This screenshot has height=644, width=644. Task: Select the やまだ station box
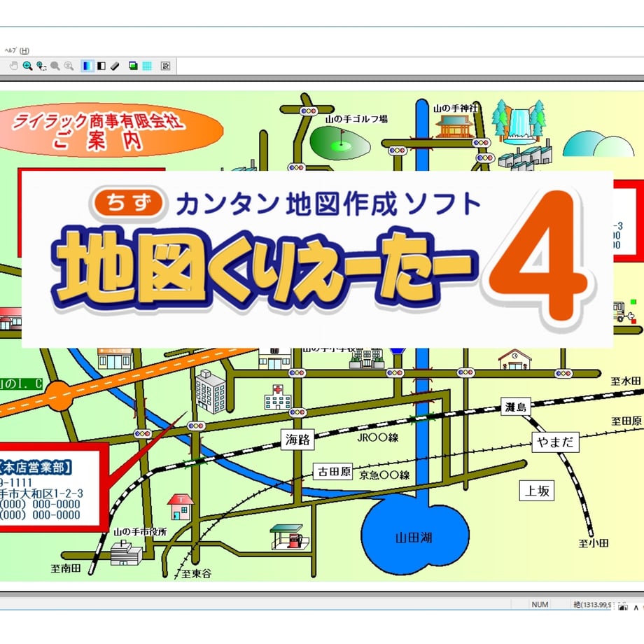[x=556, y=442]
